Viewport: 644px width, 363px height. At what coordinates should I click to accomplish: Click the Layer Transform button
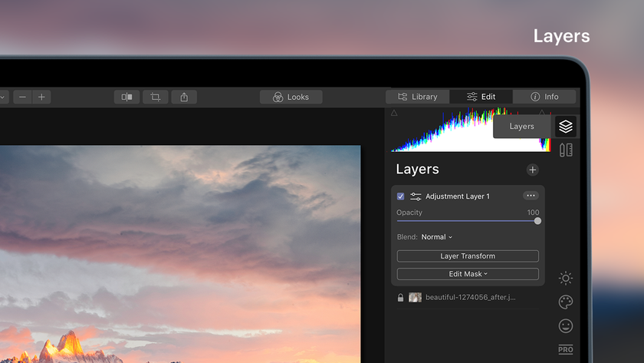[x=468, y=256]
